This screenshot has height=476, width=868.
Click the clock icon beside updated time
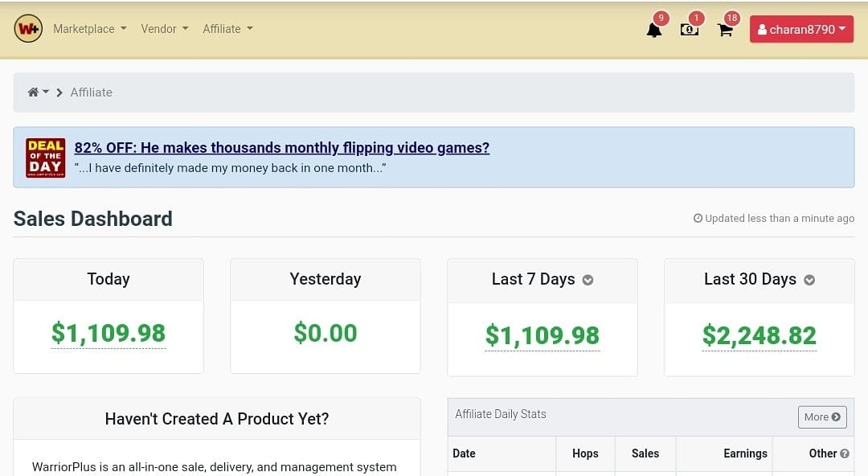tap(698, 219)
